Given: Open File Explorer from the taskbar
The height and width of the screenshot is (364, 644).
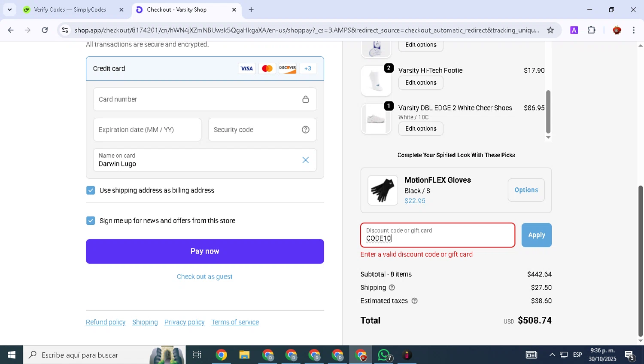Looking at the screenshot, I should point(244,355).
